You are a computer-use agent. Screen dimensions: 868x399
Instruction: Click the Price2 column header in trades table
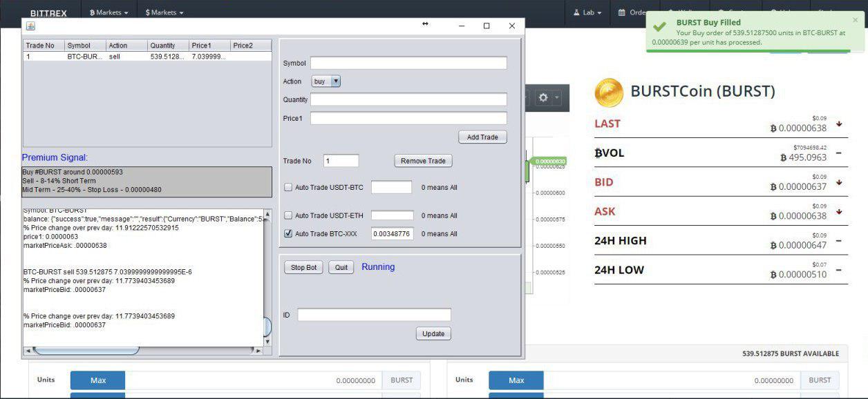tap(251, 46)
